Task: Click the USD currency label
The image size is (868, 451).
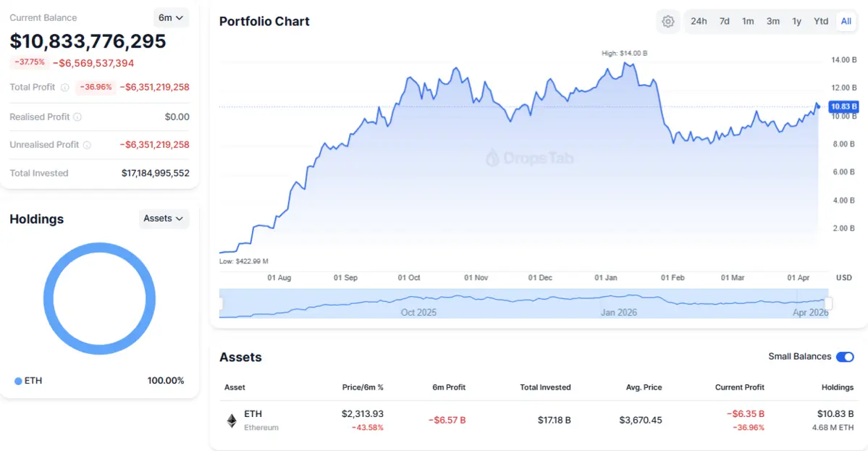Action: coord(843,277)
